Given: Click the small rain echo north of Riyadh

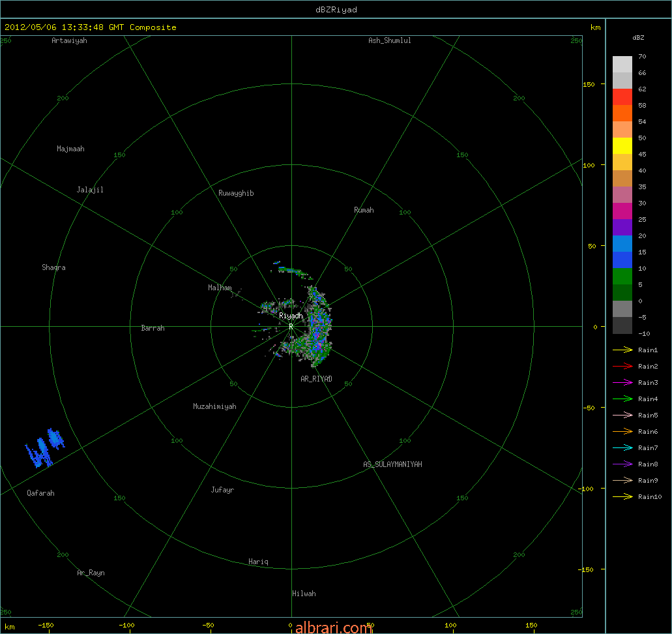Looking at the screenshot, I should coord(291,270).
